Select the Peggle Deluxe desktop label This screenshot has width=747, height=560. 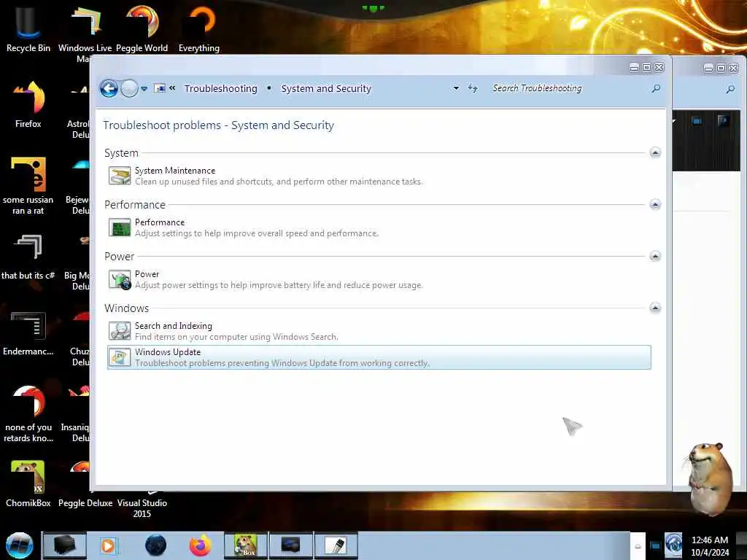(x=85, y=503)
